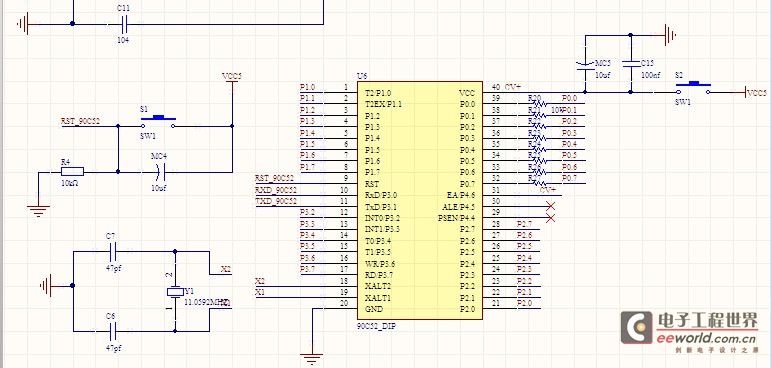This screenshot has height=368, width=771.
Task: Click the P3.7 net label
Action: pyautogui.click(x=308, y=269)
